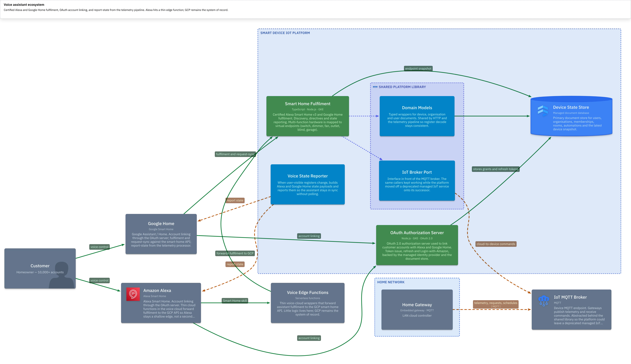Select the Smart Home Fulfilment node
The image size is (631, 364).
pyautogui.click(x=307, y=116)
